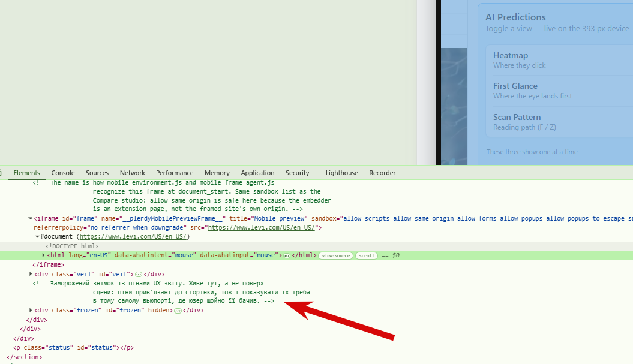The width and height of the screenshot is (633, 364).
Task: Click the scroll badge on html node
Action: pos(367,255)
